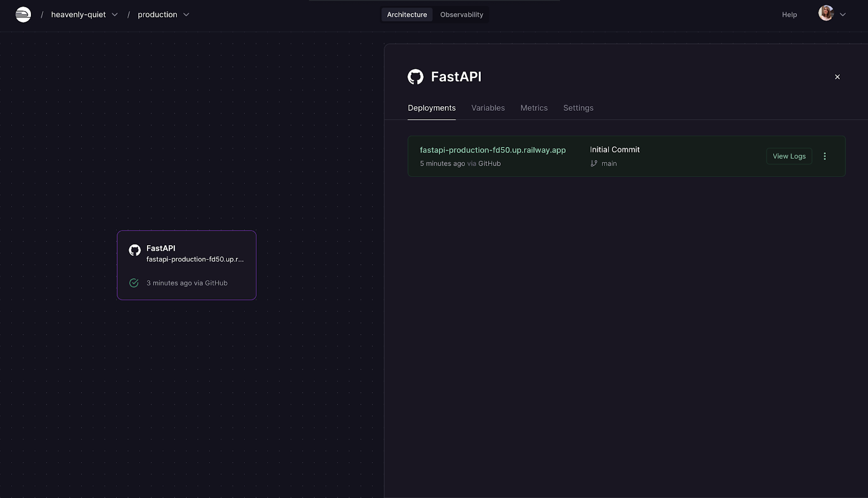Screen dimensions: 868x498
Task: Click the Railway logo icon
Action: (23, 15)
